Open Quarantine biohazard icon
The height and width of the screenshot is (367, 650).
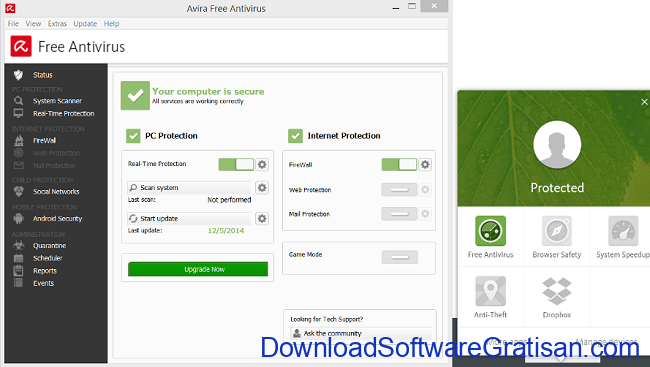[18, 245]
